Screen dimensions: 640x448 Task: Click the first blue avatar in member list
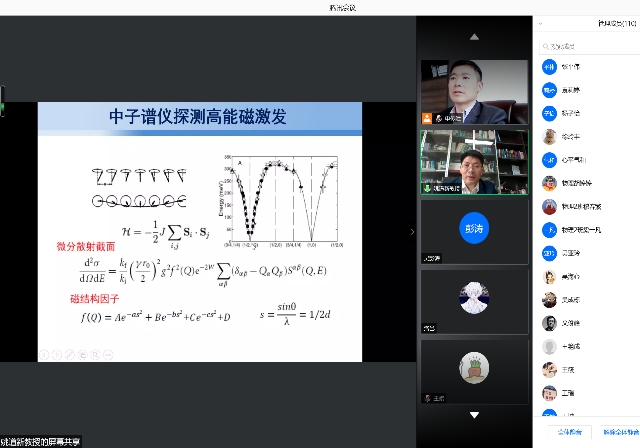pos(549,67)
